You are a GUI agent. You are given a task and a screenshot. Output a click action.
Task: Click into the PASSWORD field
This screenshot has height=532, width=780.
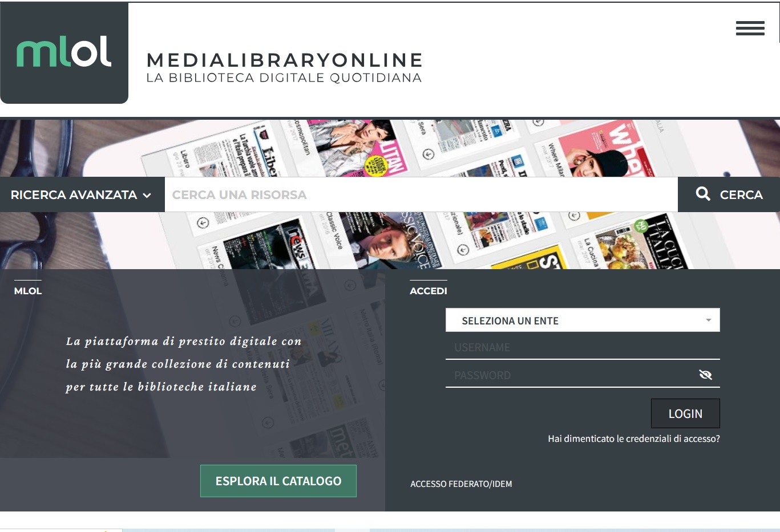[x=571, y=375]
